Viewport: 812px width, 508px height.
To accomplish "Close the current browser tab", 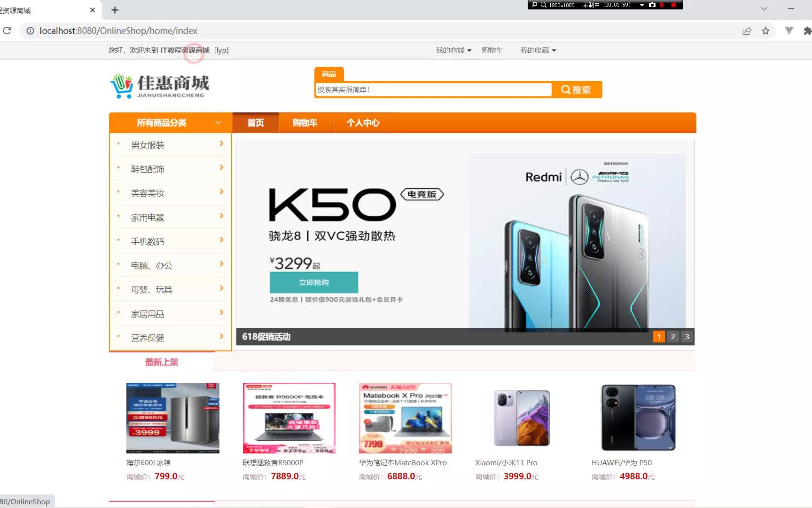I will (93, 10).
